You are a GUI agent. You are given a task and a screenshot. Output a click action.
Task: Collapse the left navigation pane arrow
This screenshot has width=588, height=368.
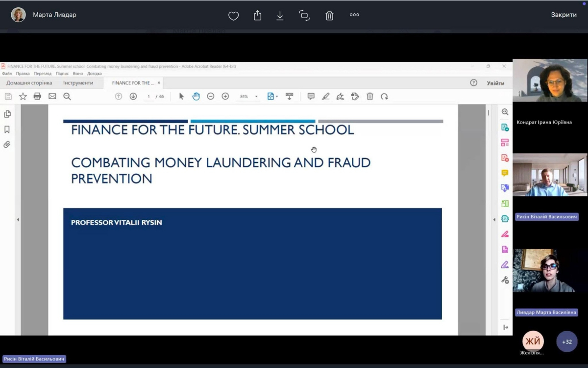point(18,220)
